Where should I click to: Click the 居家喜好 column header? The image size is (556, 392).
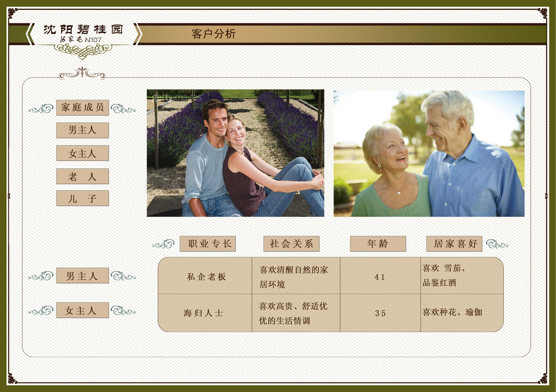coord(454,244)
